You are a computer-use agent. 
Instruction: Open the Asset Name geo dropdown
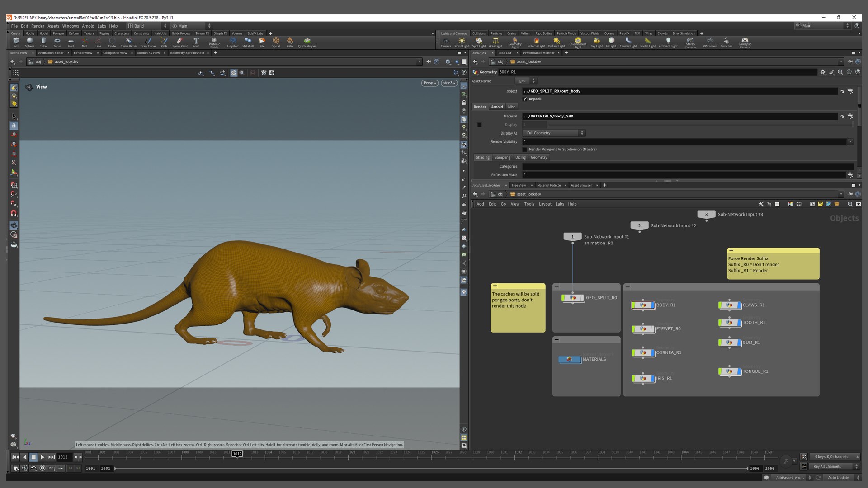(526, 81)
